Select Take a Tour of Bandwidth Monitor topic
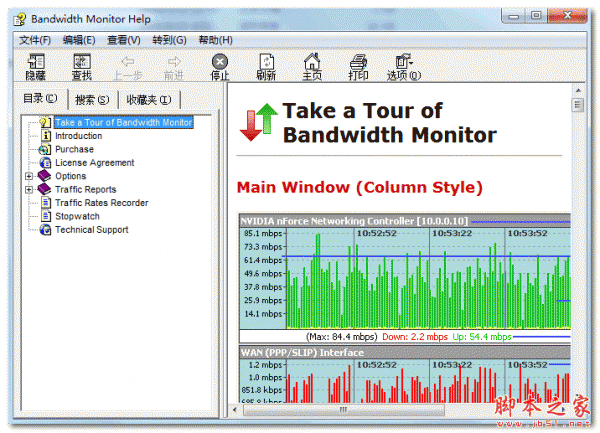This screenshot has width=600, height=433. (123, 122)
